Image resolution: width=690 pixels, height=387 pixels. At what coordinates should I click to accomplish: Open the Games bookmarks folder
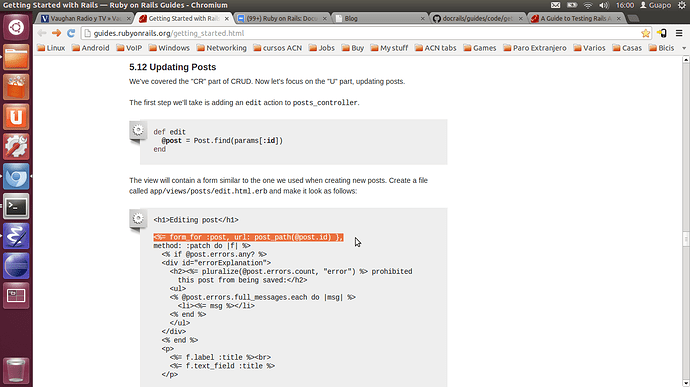(480, 48)
